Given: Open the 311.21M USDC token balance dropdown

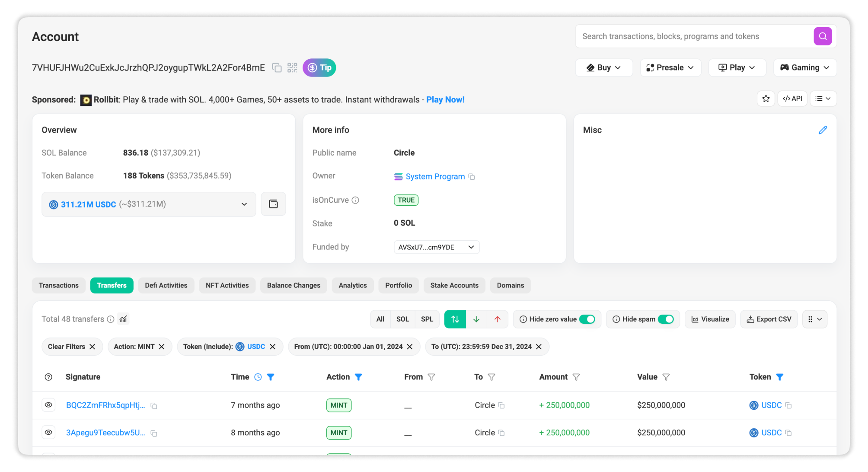Looking at the screenshot, I should click(244, 204).
